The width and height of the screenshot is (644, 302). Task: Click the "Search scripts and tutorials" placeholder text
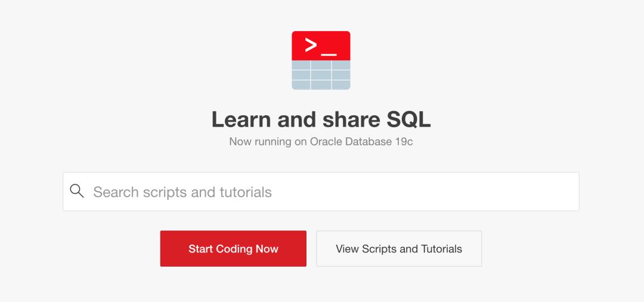pos(182,192)
